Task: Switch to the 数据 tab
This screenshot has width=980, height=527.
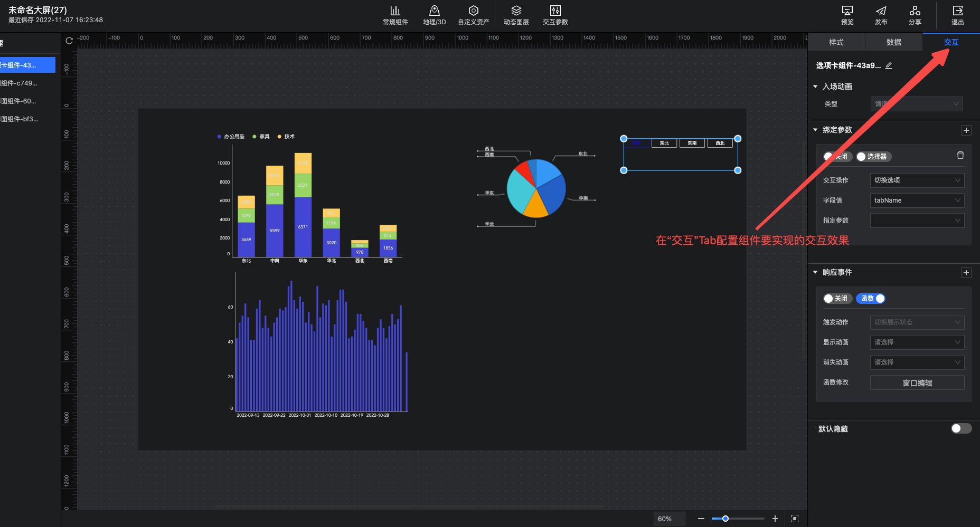Action: (x=894, y=42)
